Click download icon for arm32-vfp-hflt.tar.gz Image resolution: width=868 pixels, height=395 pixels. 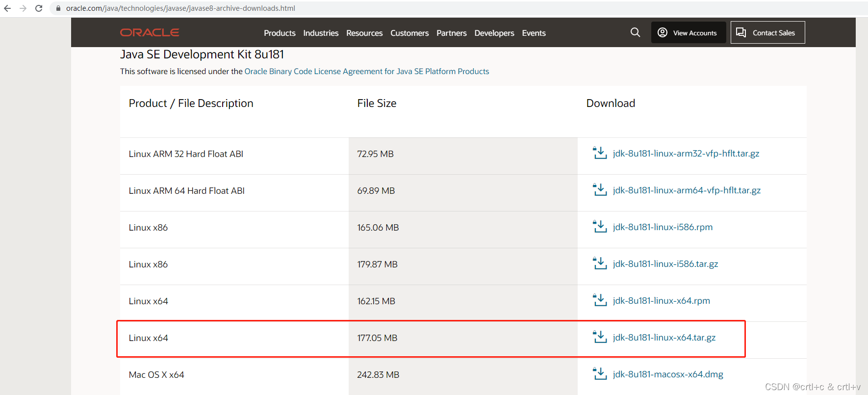click(x=600, y=153)
